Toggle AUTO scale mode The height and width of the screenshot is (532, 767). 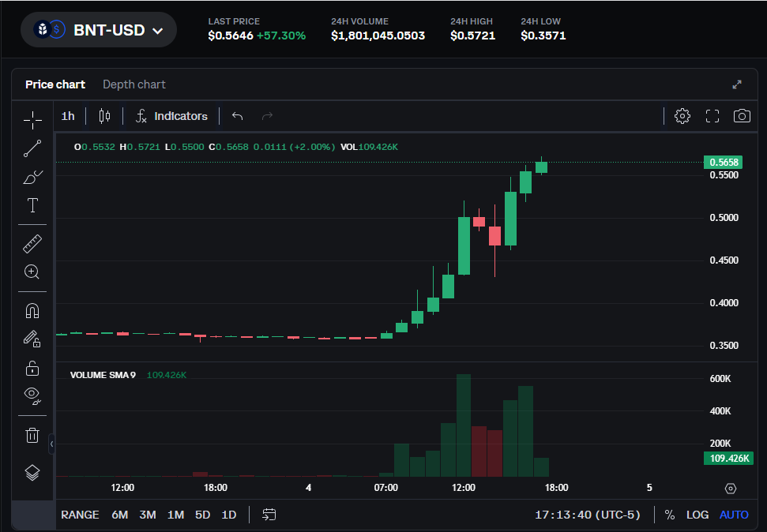coord(734,515)
